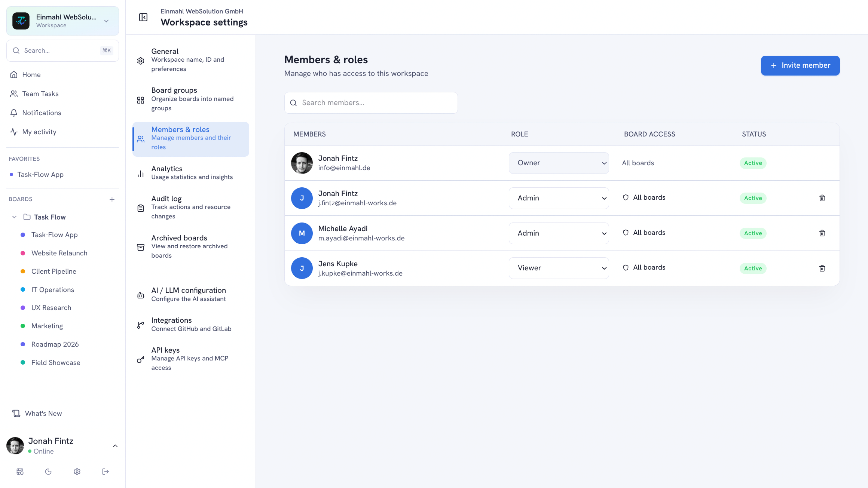Screen dimensions: 868x488
Task: Go to Board groups settings
Action: click(191, 99)
